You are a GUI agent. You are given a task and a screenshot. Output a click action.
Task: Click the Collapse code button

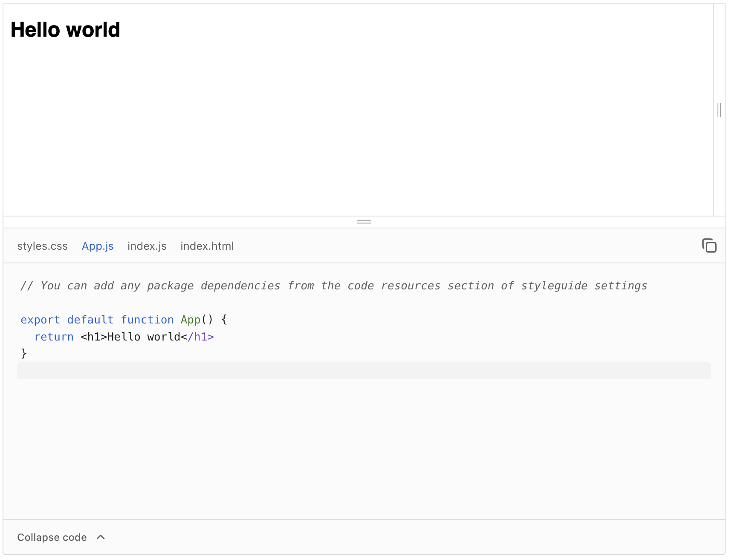pyautogui.click(x=52, y=537)
